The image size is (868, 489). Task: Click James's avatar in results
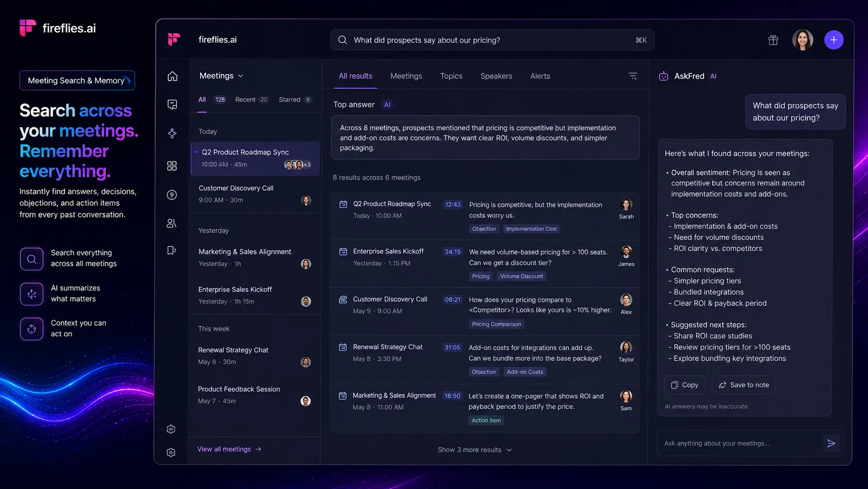click(626, 252)
